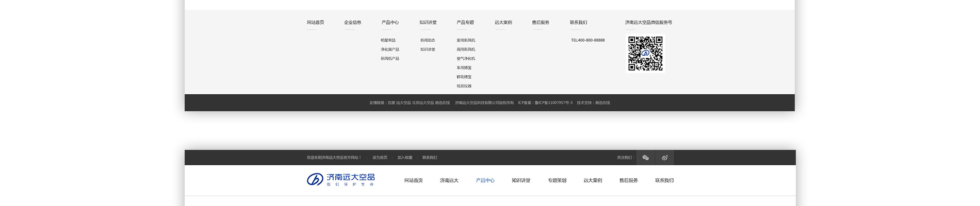Click 商迅在线 link after 技术支持
This screenshot has height=206, width=980.
(x=602, y=103)
